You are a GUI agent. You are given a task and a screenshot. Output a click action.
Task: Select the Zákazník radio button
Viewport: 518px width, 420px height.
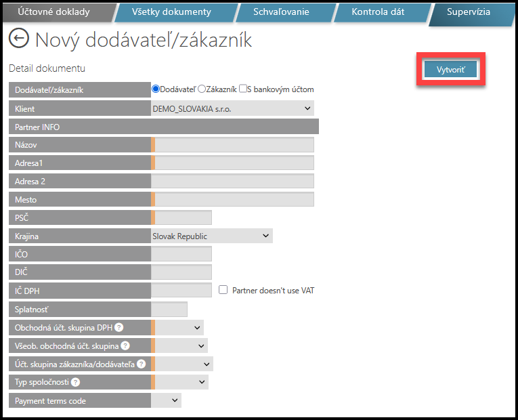pyautogui.click(x=202, y=89)
